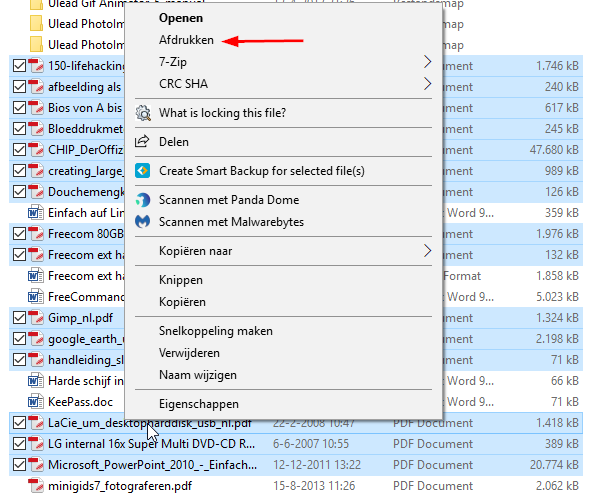This screenshot has width=607, height=497.
Task: Open the 7-Zip menu entry
Action: (x=173, y=62)
